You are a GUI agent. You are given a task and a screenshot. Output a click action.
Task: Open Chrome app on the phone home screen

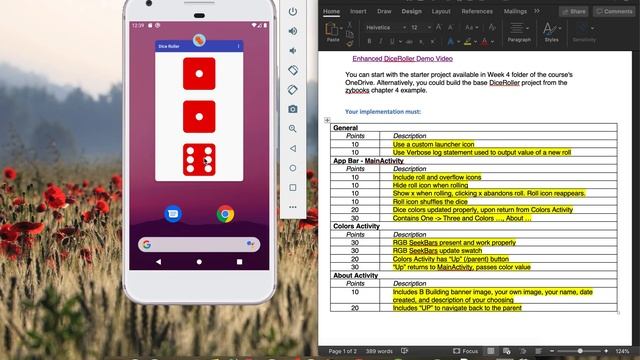coord(225,214)
